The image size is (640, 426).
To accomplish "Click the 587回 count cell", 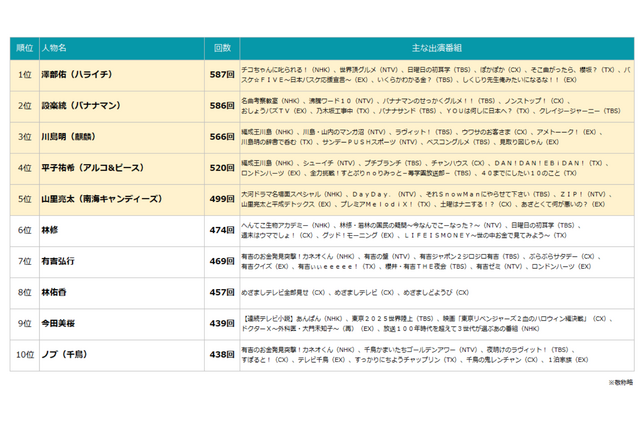I will (x=223, y=74).
